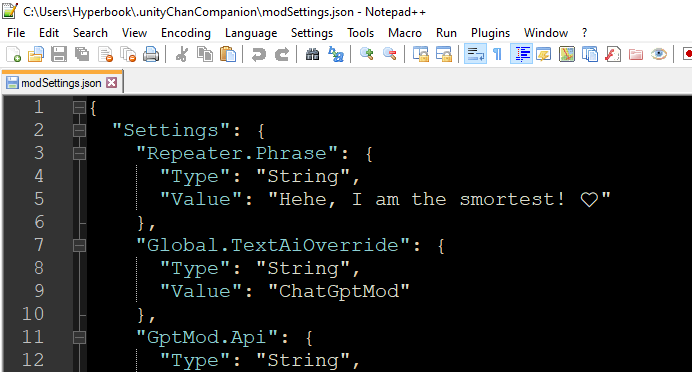Undo the last edit via toolbar arrow

pos(259,54)
